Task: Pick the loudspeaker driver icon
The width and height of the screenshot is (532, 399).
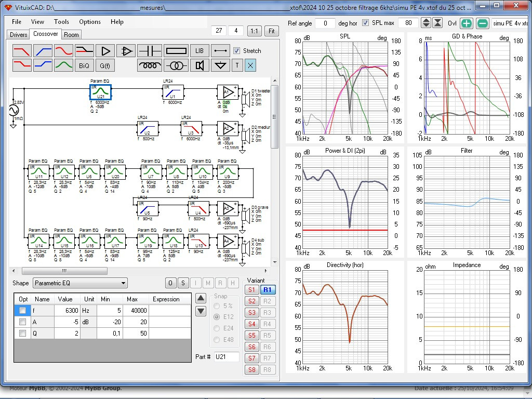Action: [x=199, y=65]
